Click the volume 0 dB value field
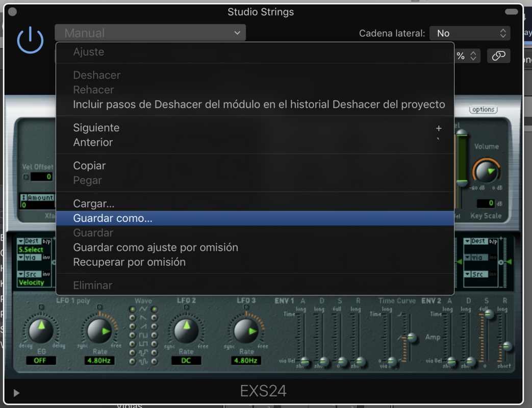The image size is (532, 408). (486, 203)
